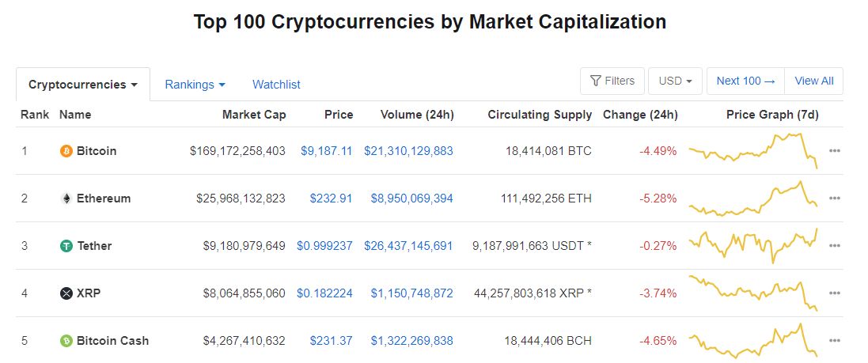Click the green Tether logo icon

[x=66, y=246]
